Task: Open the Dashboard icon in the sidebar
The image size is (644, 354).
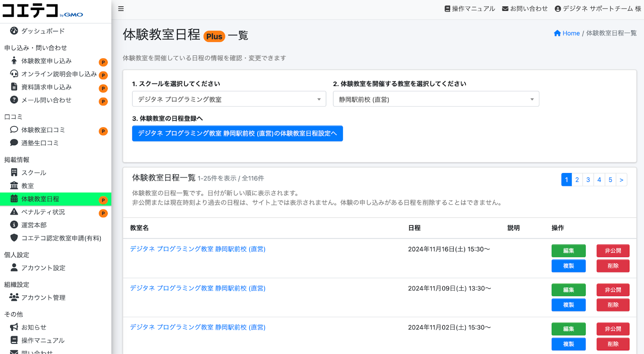Action: (14, 31)
